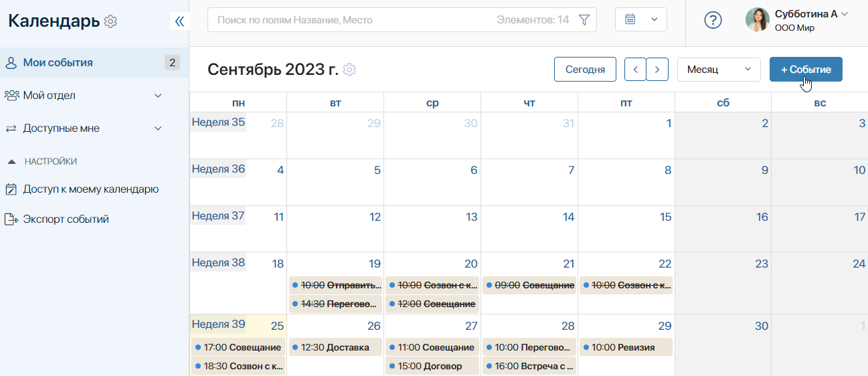Go to previous month arrow
The width and height of the screenshot is (868, 376).
[x=635, y=70]
